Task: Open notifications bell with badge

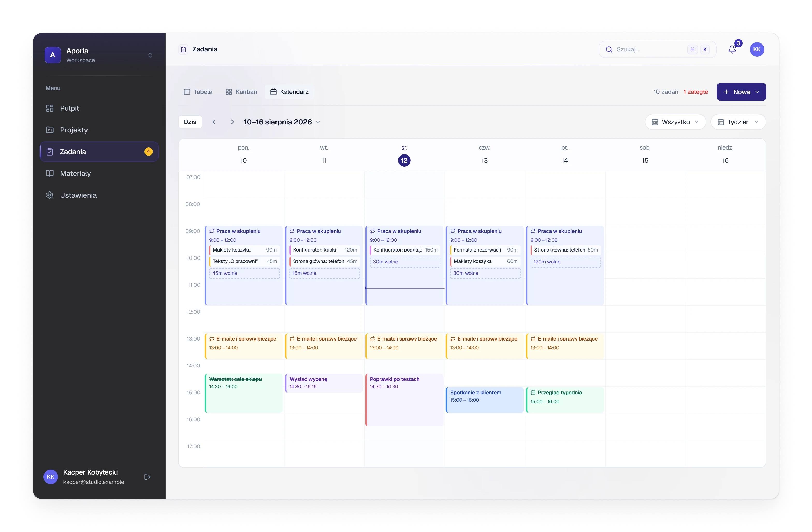Action: pos(732,49)
